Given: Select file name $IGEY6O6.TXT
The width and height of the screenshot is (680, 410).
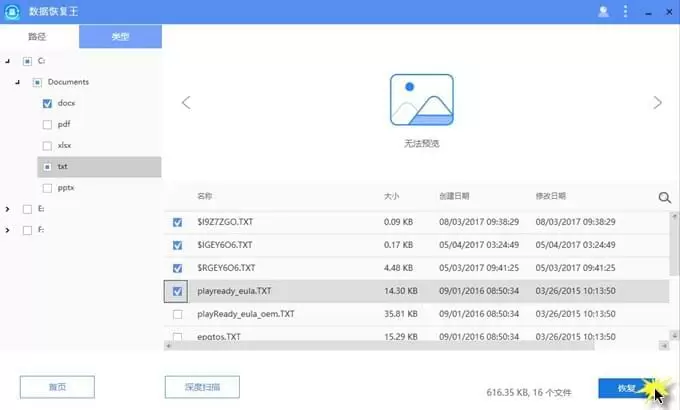Looking at the screenshot, I should 225,245.
